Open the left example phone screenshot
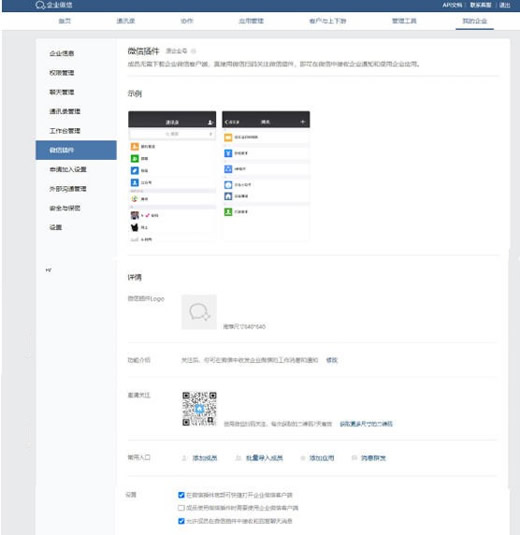 click(172, 176)
